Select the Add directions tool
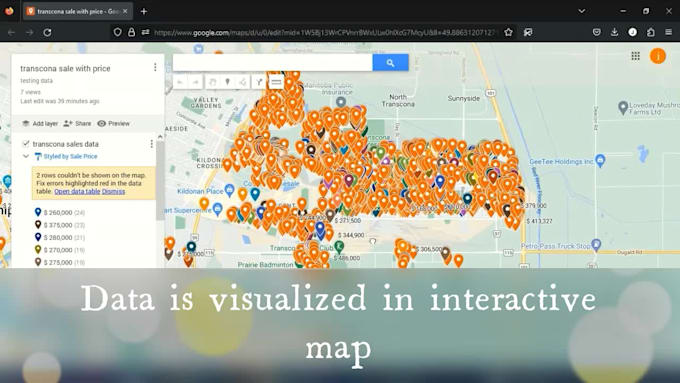Screen dimensions: 680x383 click(259, 82)
